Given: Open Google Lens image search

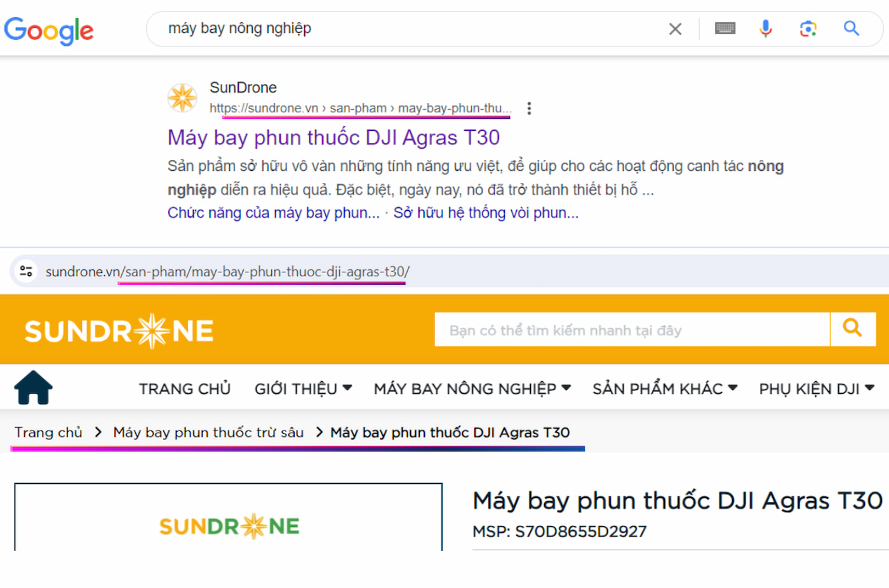Looking at the screenshot, I should [x=808, y=29].
